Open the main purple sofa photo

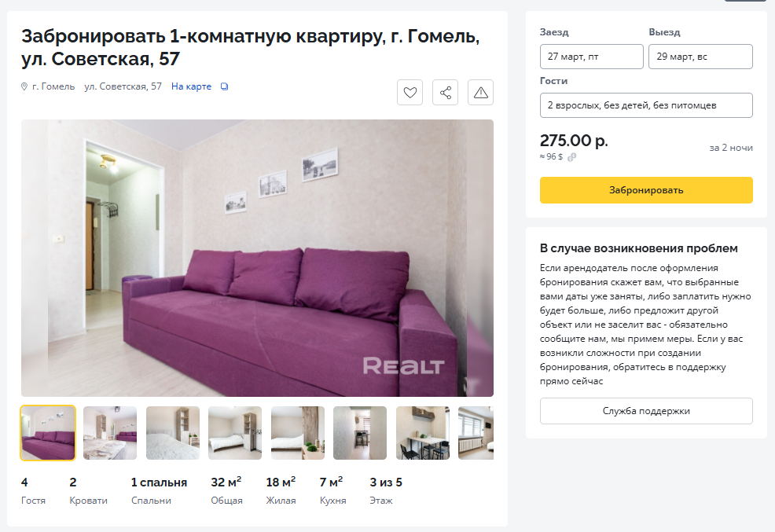[257, 258]
